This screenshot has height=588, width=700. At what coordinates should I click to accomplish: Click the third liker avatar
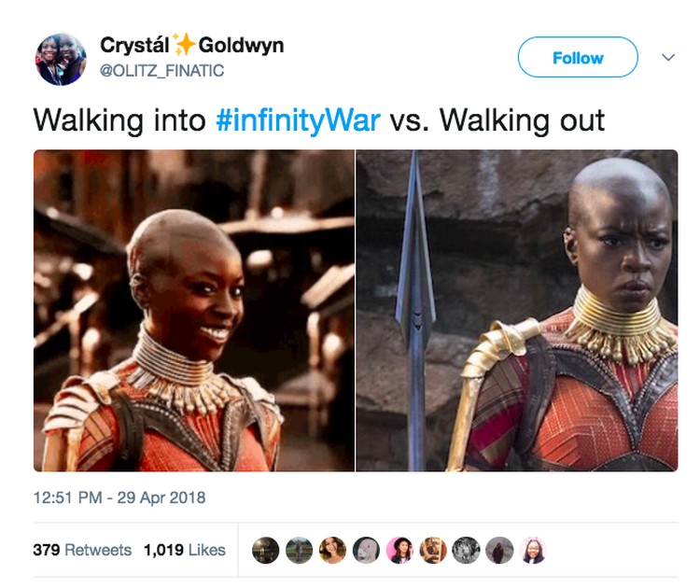[x=332, y=550]
